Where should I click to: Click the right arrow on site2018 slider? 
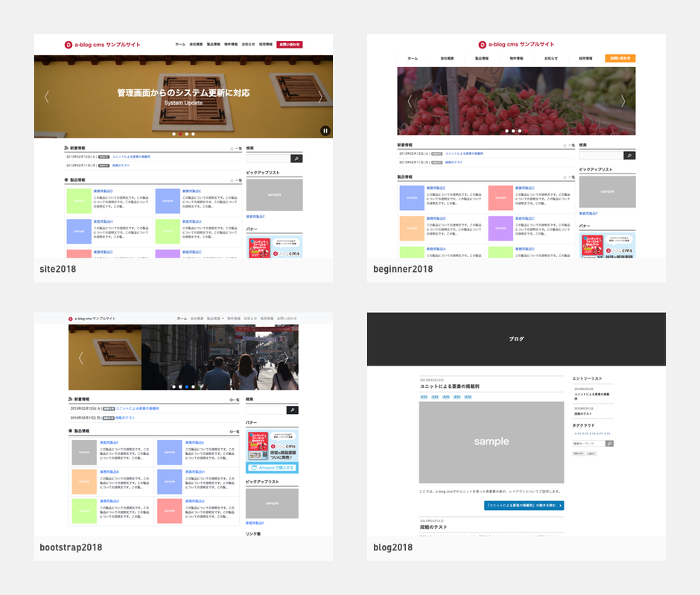pyautogui.click(x=320, y=96)
